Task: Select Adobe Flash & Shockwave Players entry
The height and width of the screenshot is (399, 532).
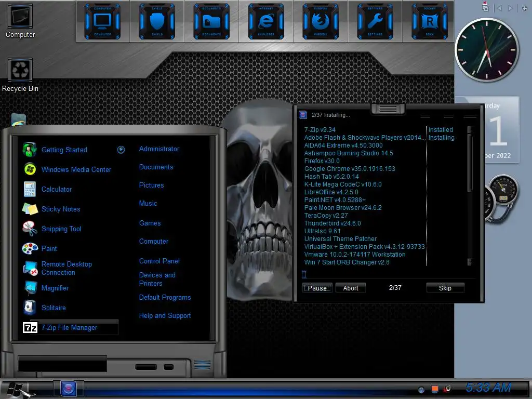Action: coord(364,137)
